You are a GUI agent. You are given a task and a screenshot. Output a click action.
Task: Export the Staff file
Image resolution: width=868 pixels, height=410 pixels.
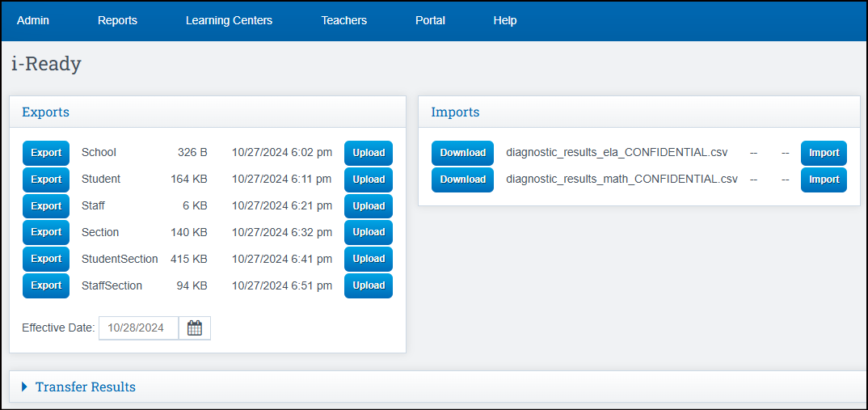(46, 206)
